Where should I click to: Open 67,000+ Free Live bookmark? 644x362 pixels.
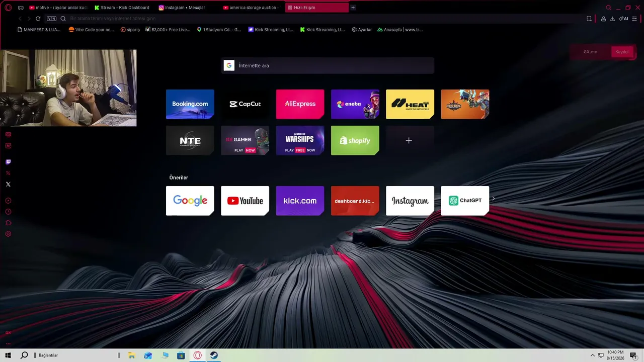click(x=168, y=30)
